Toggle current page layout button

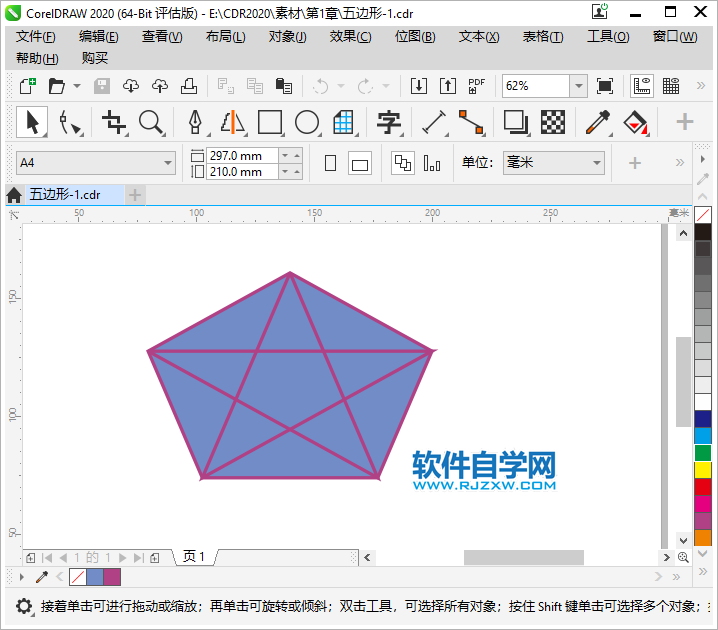pyautogui.click(x=432, y=163)
